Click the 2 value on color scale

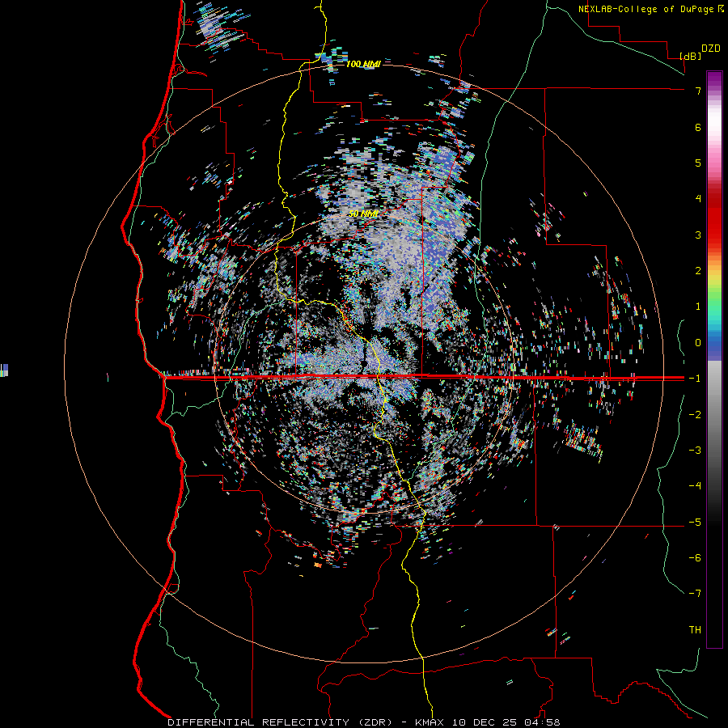(x=698, y=271)
